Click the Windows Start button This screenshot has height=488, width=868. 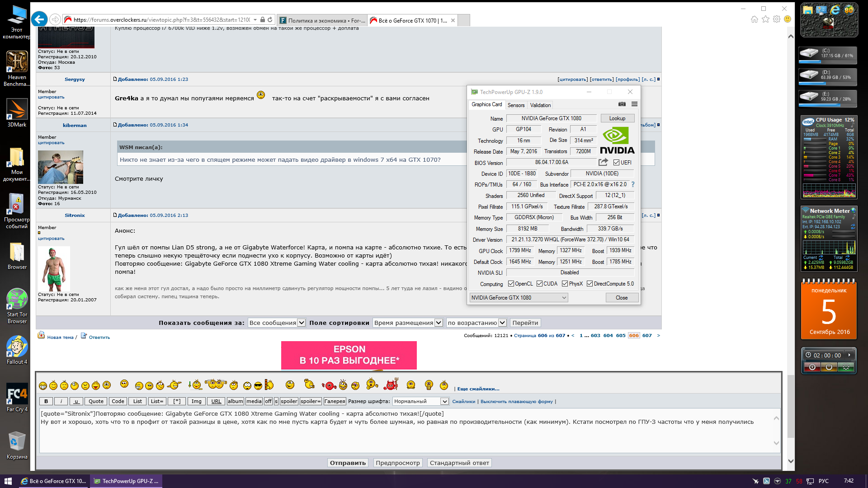[x=8, y=481]
